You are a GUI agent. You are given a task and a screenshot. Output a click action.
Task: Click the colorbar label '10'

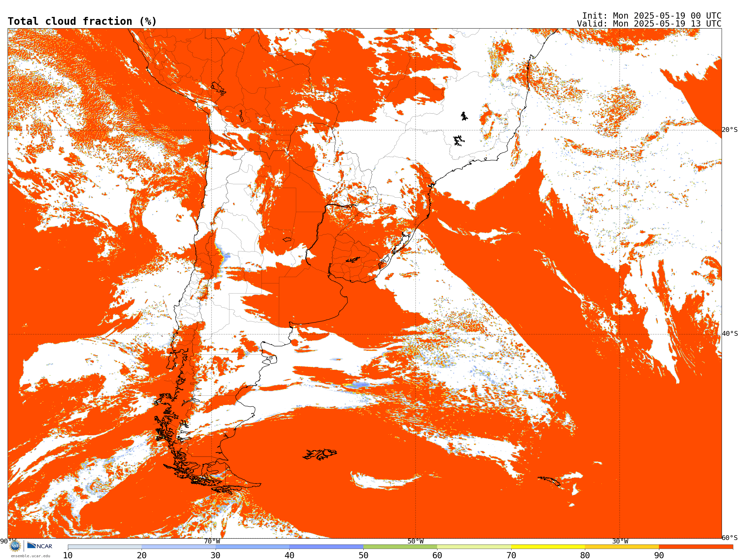click(68, 555)
